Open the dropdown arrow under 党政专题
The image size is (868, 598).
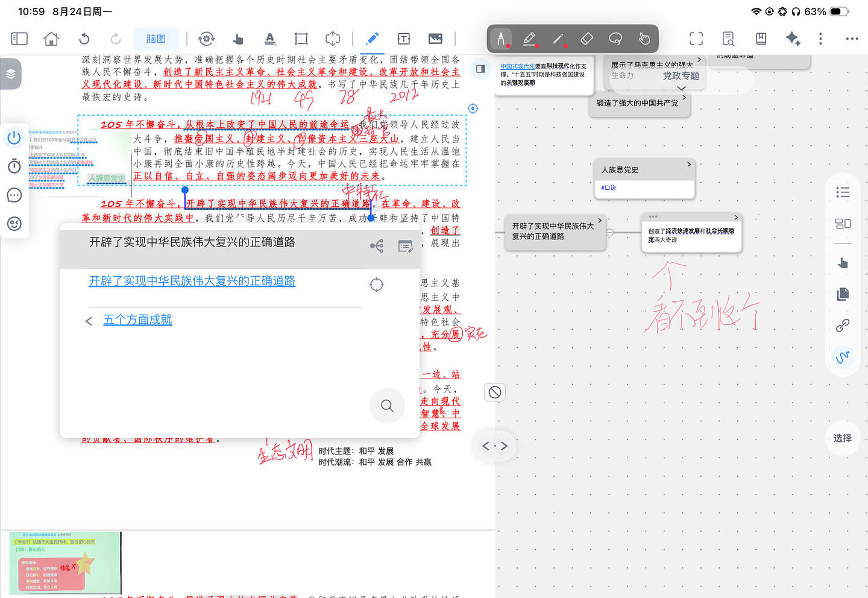tap(682, 88)
